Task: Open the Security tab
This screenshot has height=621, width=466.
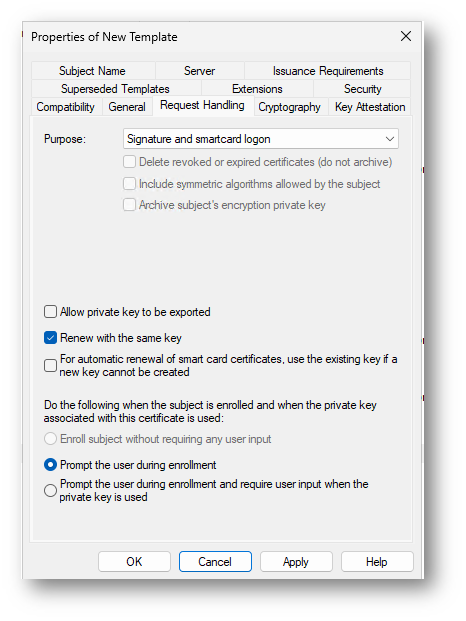Action: click(x=362, y=89)
